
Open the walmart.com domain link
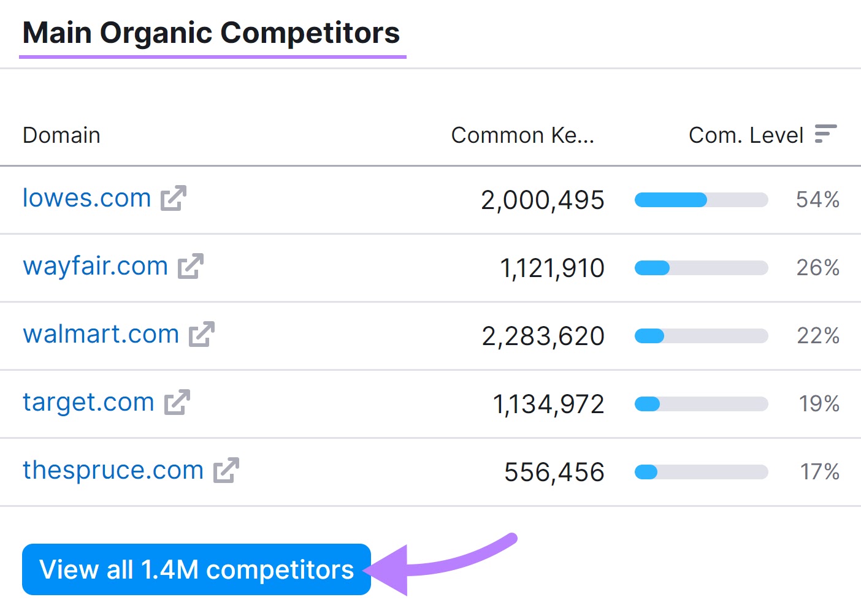point(100,333)
